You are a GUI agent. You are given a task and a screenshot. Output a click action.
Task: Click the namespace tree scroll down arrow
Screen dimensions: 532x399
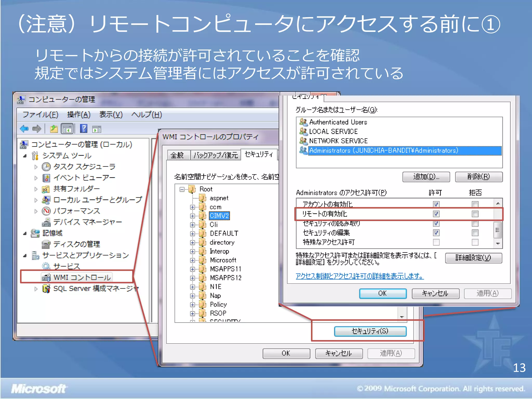point(402,317)
